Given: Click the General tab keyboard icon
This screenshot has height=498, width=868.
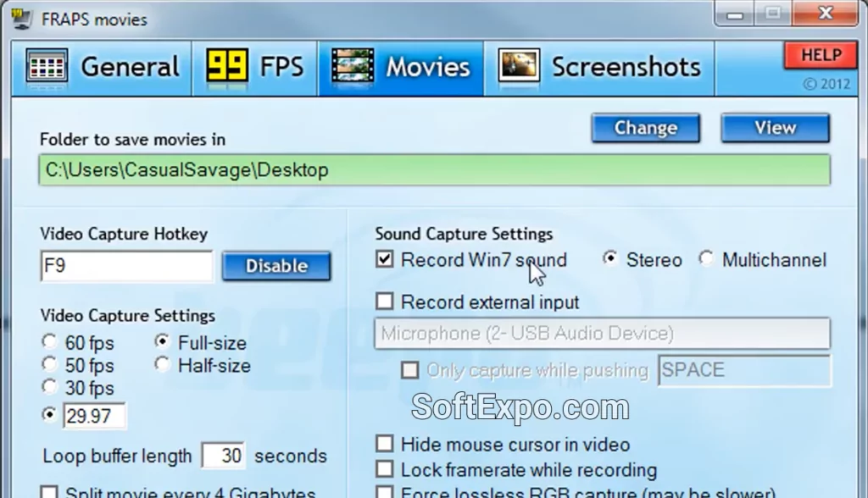Looking at the screenshot, I should [x=47, y=67].
